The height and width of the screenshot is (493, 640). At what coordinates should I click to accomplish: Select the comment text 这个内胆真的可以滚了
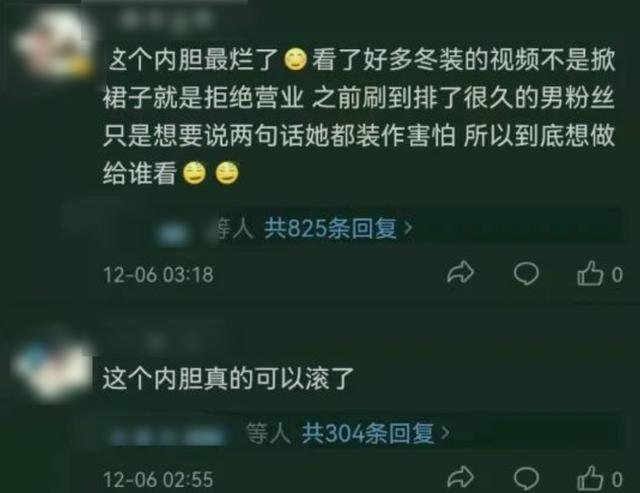[228, 379]
